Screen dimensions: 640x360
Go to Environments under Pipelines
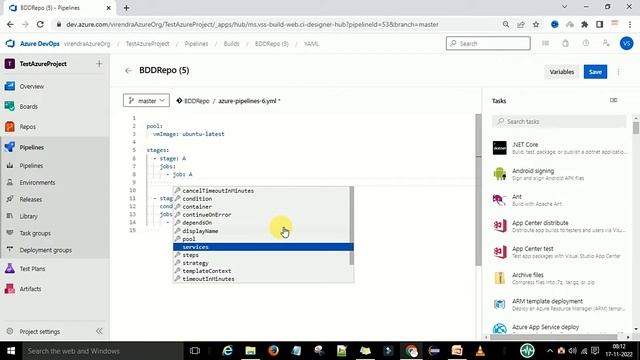tap(37, 182)
